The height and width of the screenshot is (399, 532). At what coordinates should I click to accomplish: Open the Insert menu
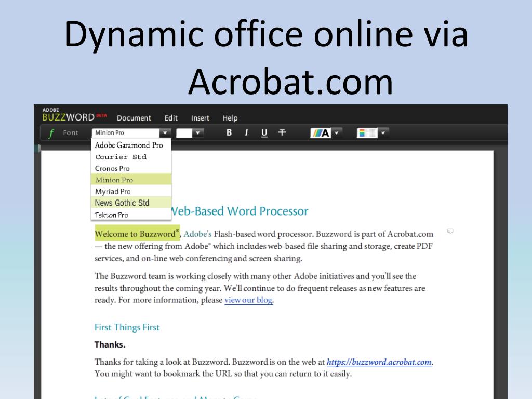200,118
